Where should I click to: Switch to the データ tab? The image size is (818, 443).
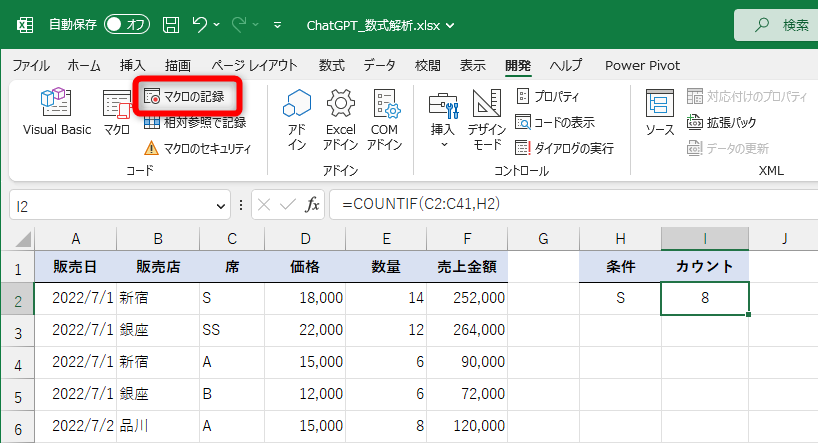tap(379, 65)
